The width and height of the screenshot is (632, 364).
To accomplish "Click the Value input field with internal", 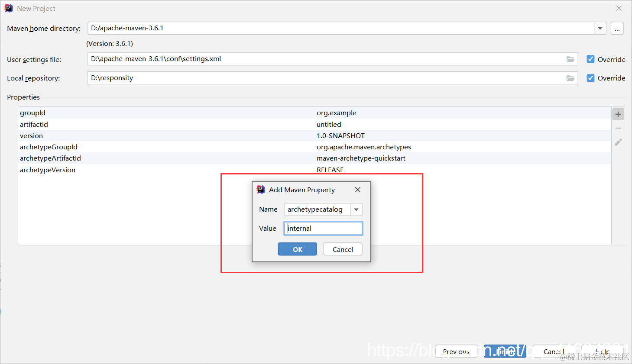I will (323, 229).
